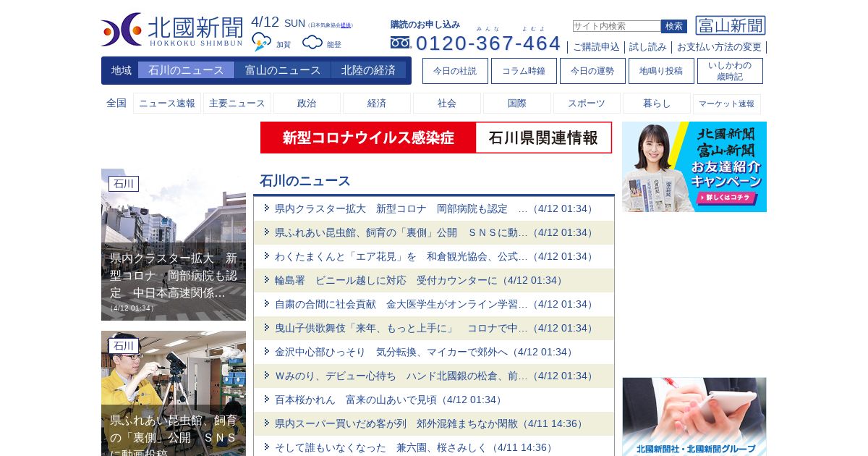Viewport: 868px width, 456px height.
Task: Click the 0120-367-464 phone number
Action: pos(488,43)
